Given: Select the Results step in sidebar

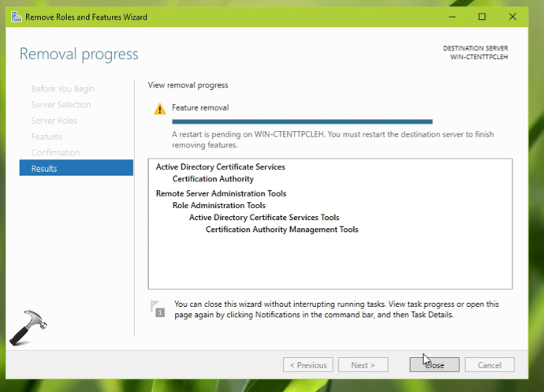Looking at the screenshot, I should pos(76,168).
